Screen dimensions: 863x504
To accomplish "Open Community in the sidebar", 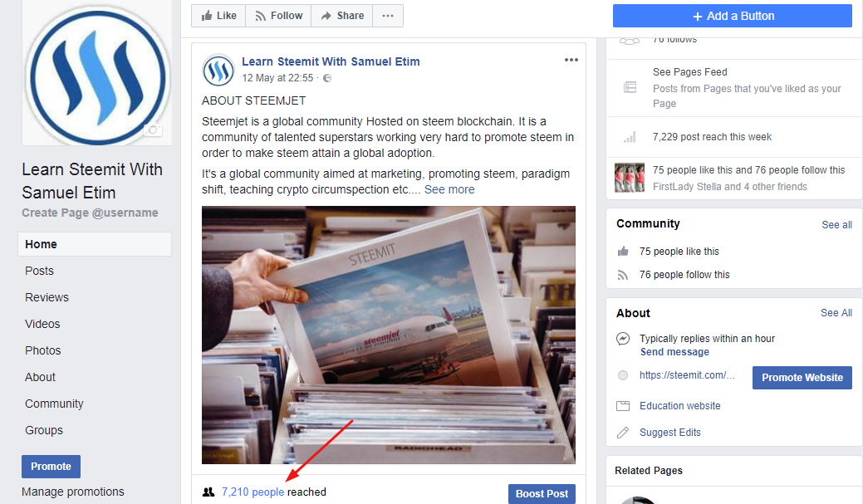I will 54,404.
